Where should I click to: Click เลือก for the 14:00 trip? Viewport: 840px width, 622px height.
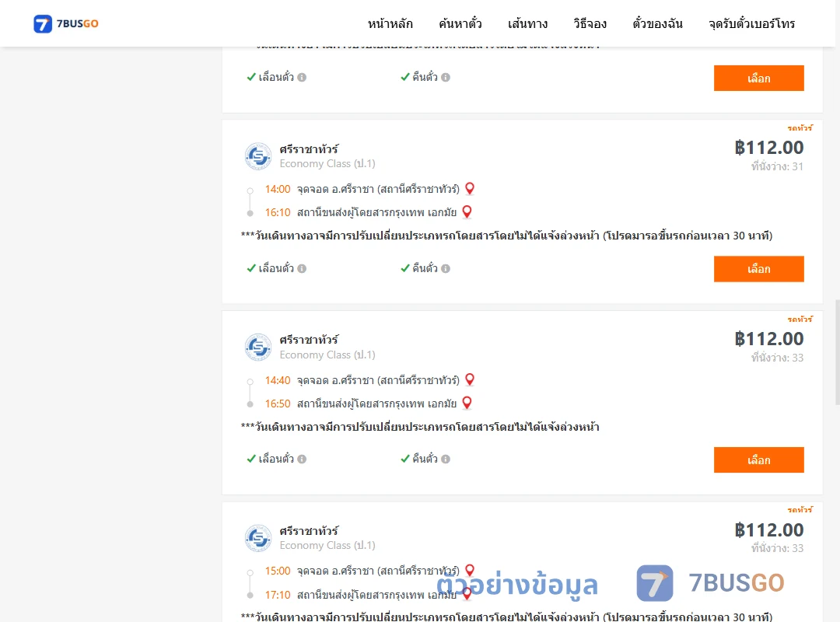click(x=758, y=269)
